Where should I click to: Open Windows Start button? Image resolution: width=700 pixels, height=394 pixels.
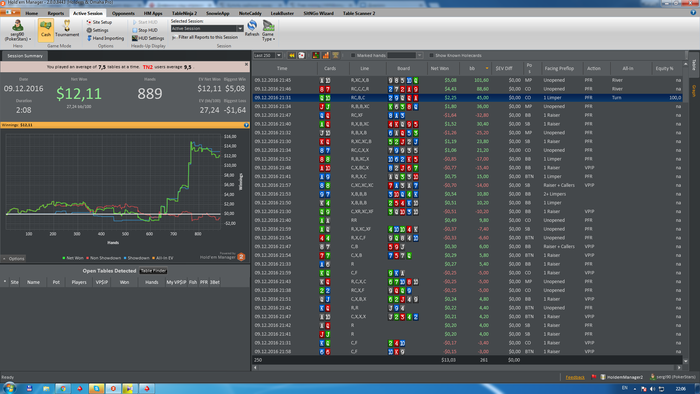(x=9, y=388)
